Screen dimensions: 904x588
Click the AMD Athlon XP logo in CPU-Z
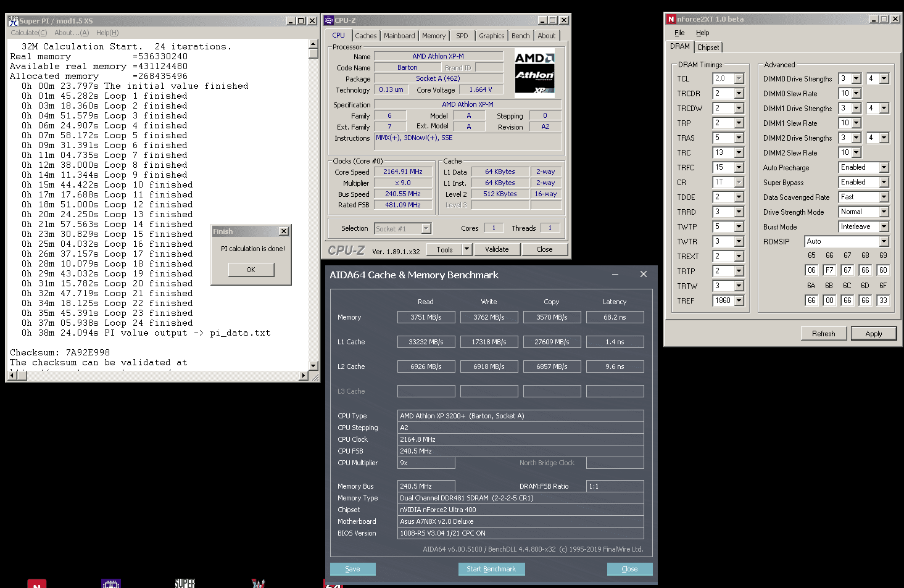[x=535, y=73]
